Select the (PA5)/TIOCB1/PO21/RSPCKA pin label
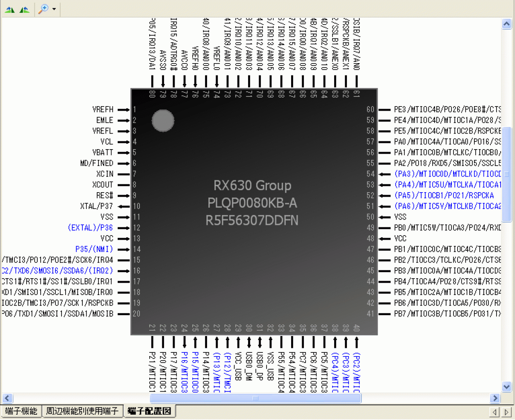515x420 pixels. pyautogui.click(x=444, y=195)
